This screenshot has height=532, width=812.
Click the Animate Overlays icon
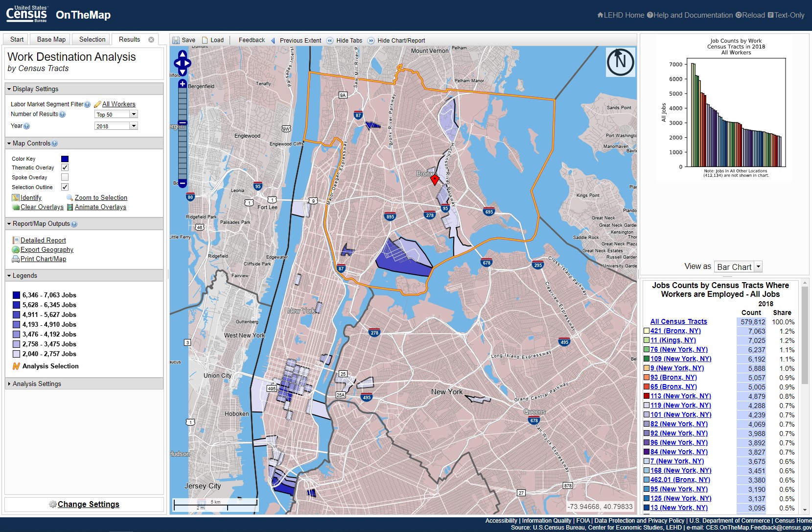tap(70, 207)
